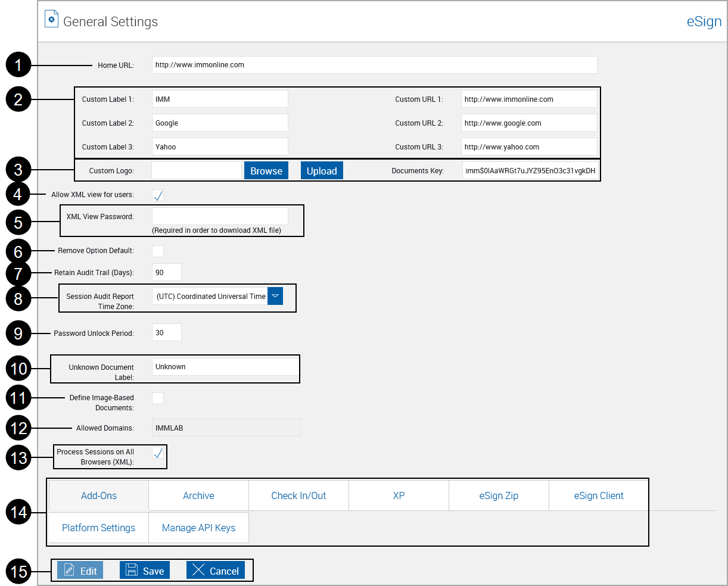Switch to the Archive tab
The image size is (728, 586).
[198, 495]
